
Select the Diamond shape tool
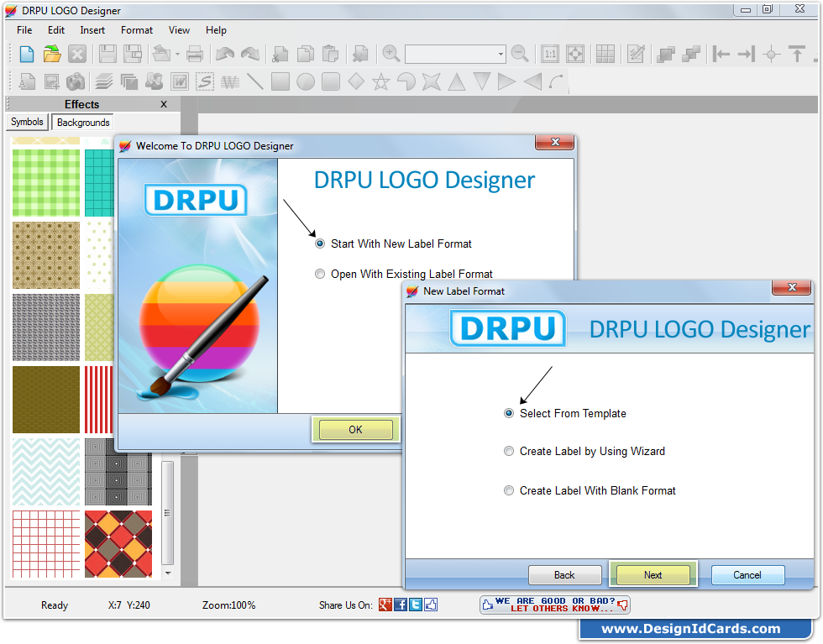click(x=356, y=82)
